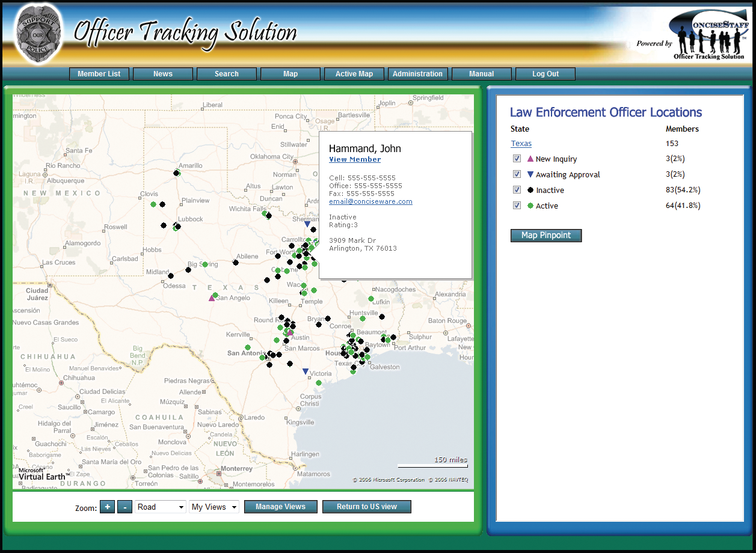Open the Road map style dropdown
The width and height of the screenshot is (756, 553).
pyautogui.click(x=161, y=507)
